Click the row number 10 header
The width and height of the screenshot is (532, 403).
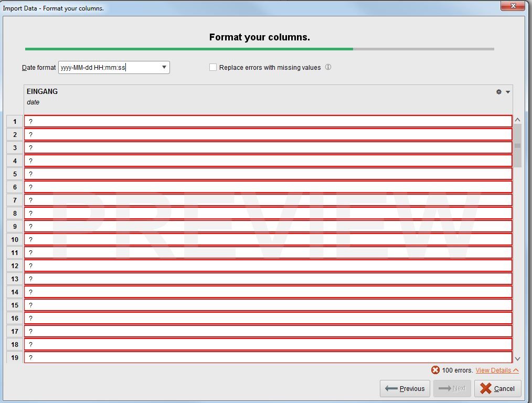coord(14,239)
